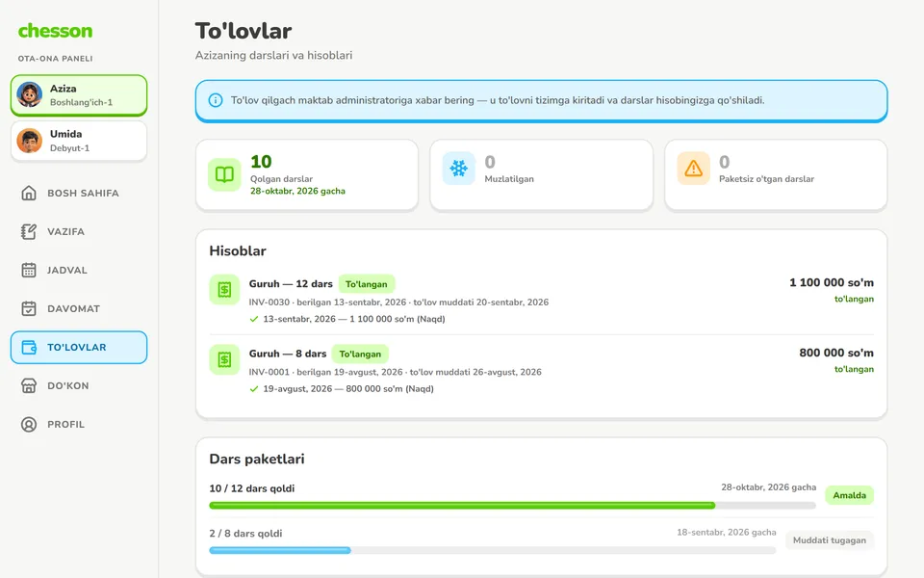Click the 28-oktabr, 2026 gacha date under Qolgan darslar
924x578 pixels.
(297, 191)
